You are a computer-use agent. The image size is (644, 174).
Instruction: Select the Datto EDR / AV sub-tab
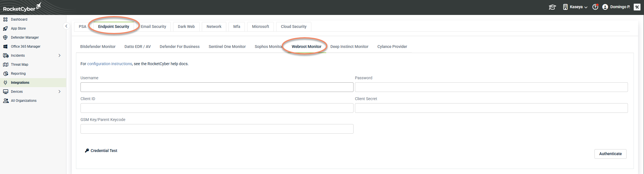(x=138, y=47)
